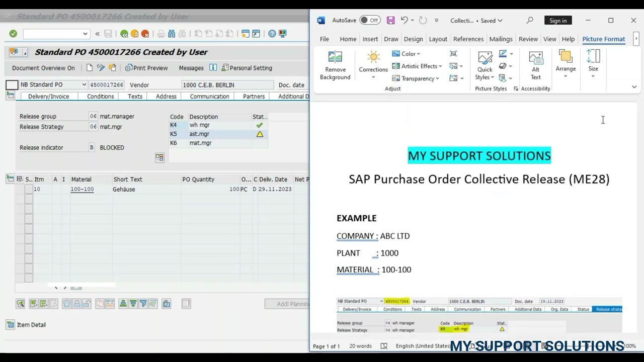The width and height of the screenshot is (644, 362).
Task: Switch to the Partners tab in SAP
Action: pos(254,97)
